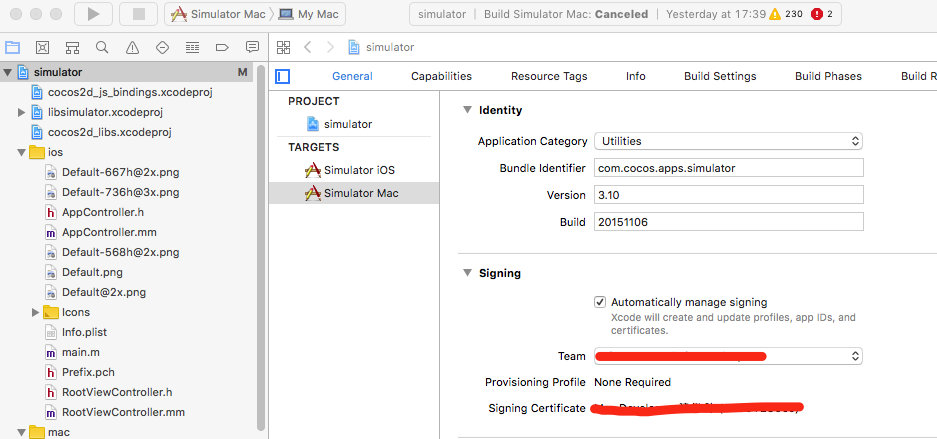Collapse the Identity section
937x439 pixels.
(x=467, y=110)
